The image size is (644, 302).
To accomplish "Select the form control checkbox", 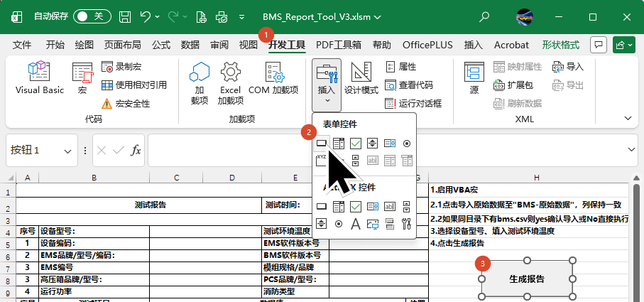I will click(356, 144).
